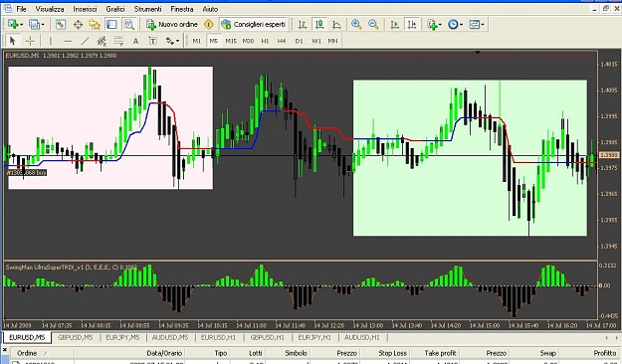Image resolution: width=622 pixels, height=364 pixels.
Task: Expand the Indicators dropdown arrow
Action: (x=440, y=25)
